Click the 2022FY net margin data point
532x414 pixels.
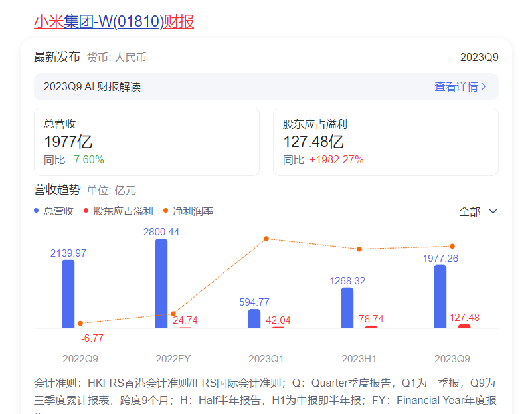click(x=173, y=314)
